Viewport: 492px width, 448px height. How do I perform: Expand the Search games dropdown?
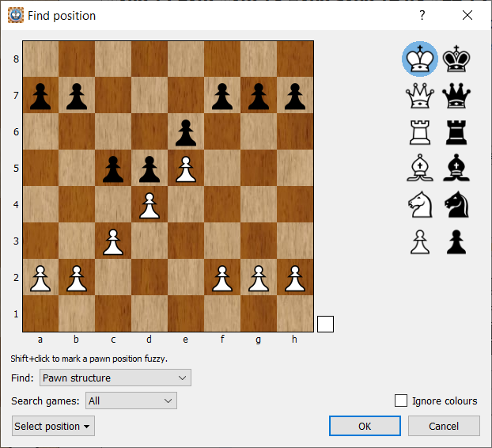(x=131, y=401)
